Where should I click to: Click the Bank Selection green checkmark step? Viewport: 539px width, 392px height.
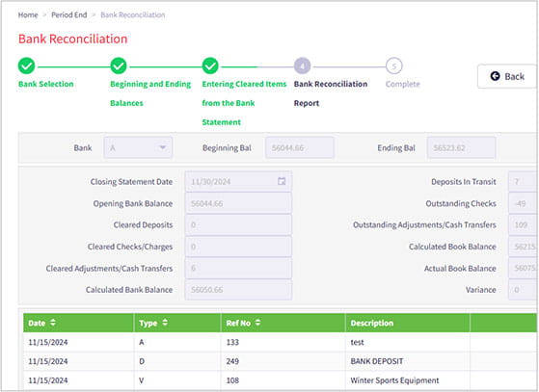(x=26, y=65)
